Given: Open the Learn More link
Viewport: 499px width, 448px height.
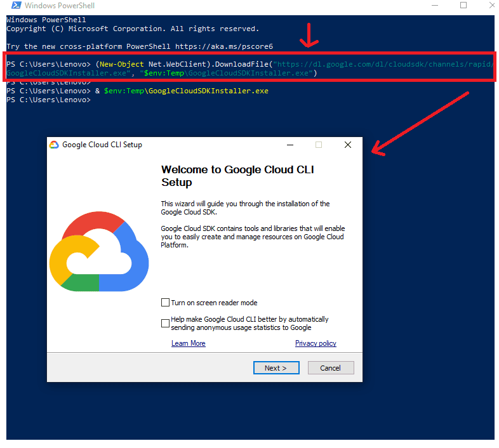Looking at the screenshot, I should (x=188, y=343).
